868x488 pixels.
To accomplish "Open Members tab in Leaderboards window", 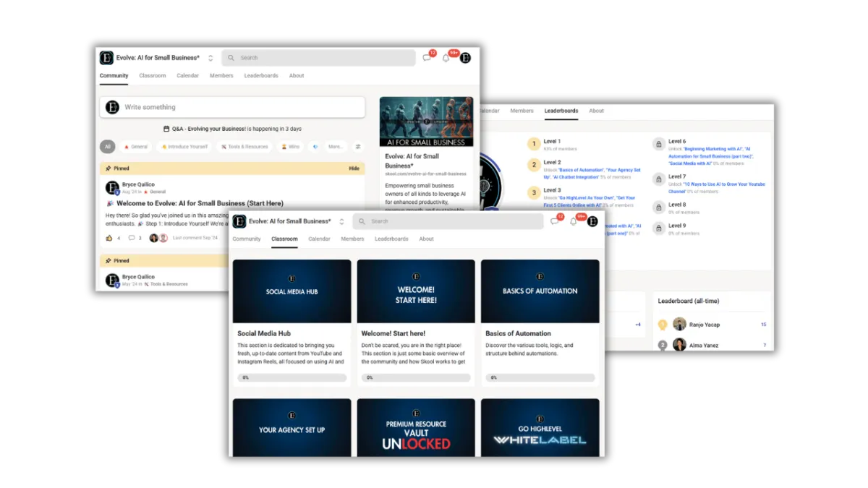I will point(522,111).
